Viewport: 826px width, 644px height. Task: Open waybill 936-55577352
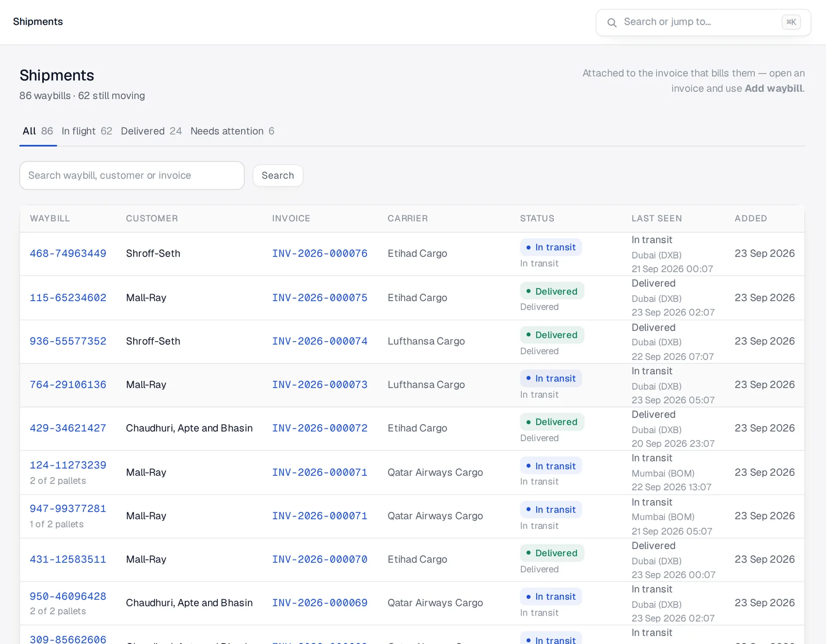[x=68, y=341]
